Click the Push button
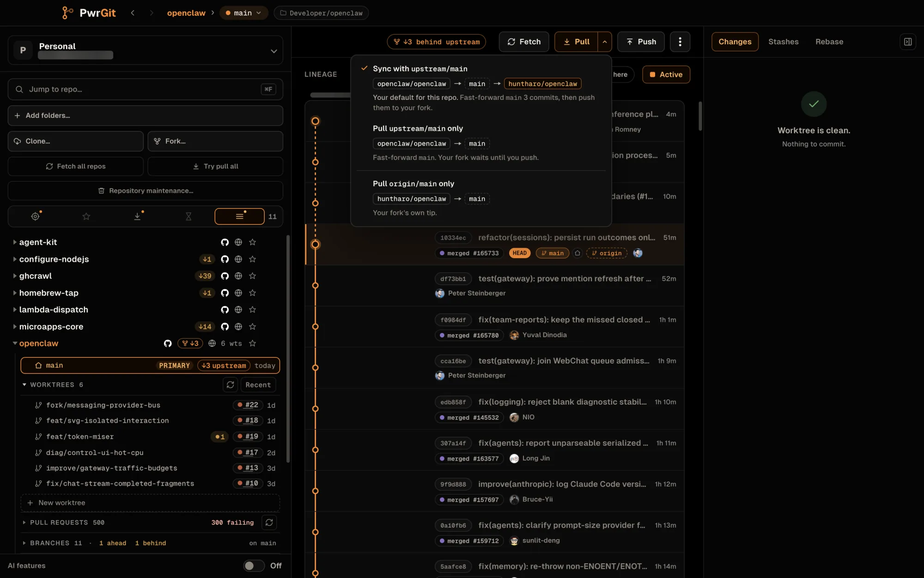This screenshot has height=578, width=924. coord(641,42)
